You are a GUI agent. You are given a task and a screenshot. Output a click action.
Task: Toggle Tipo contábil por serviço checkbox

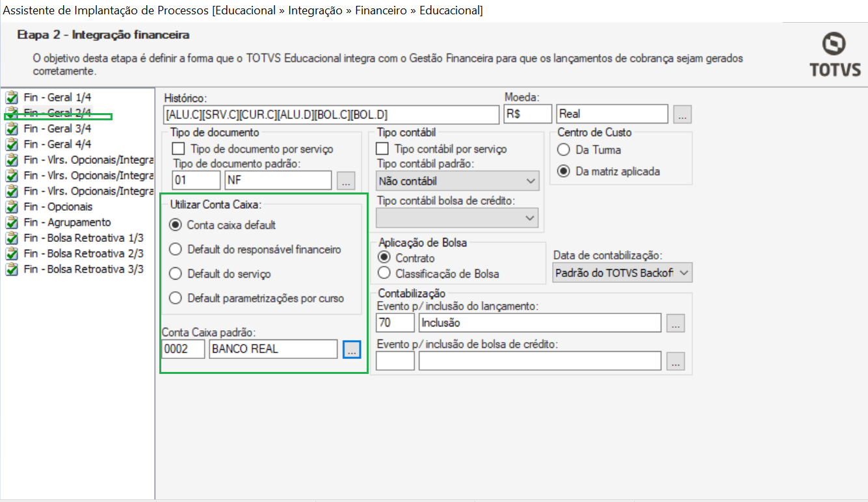(382, 149)
